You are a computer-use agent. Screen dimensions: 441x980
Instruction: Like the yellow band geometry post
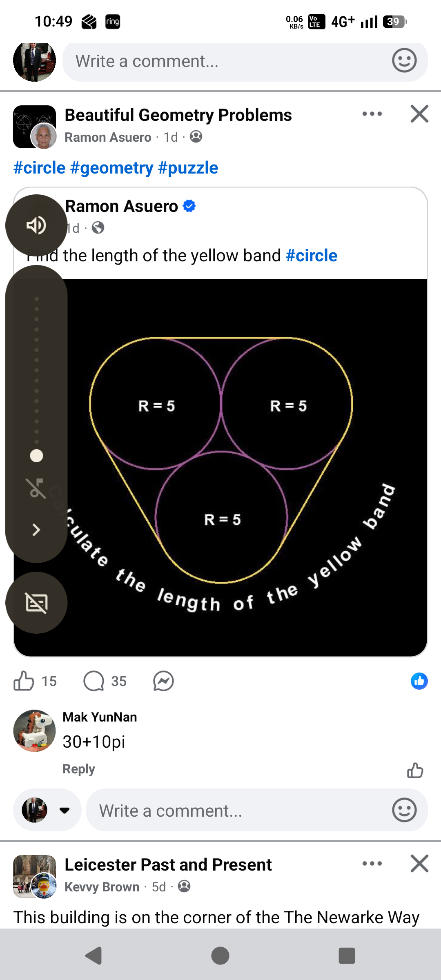point(24,681)
